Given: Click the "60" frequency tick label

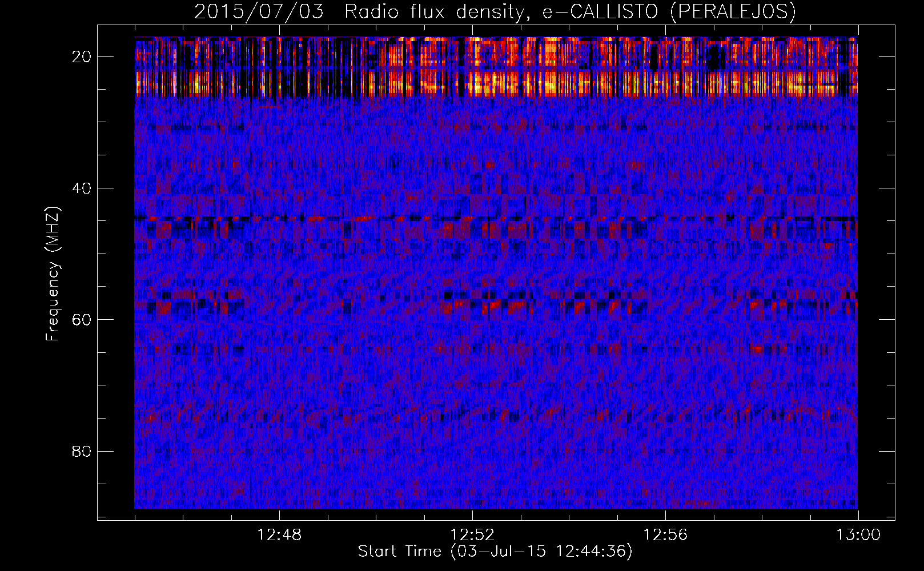Looking at the screenshot, I should pyautogui.click(x=82, y=319).
